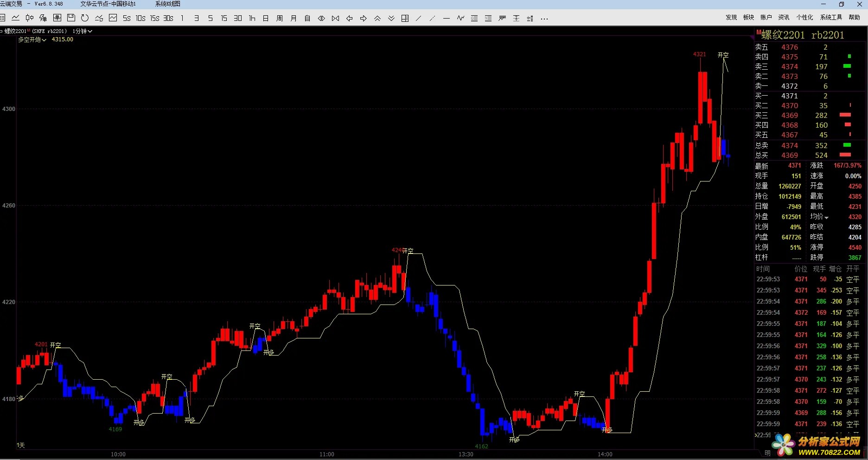The image size is (868, 460).
Task: Click the fan lines drawing tool icon
Action: pos(502,18)
